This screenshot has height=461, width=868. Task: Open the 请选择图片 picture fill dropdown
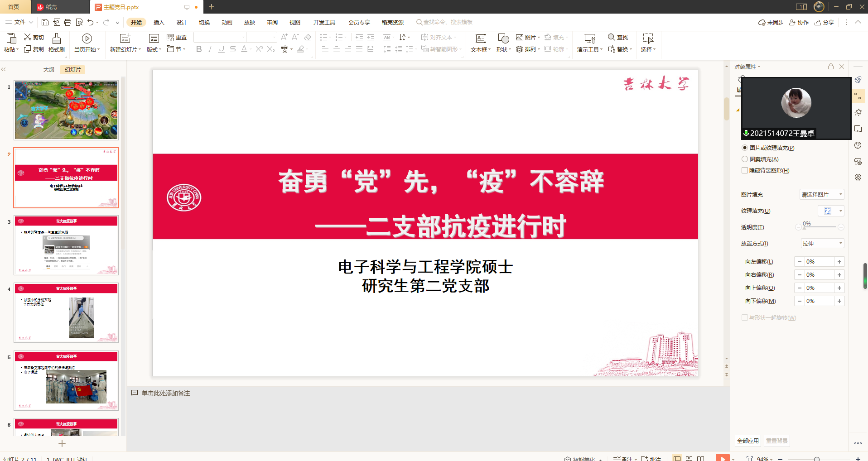[821, 194]
